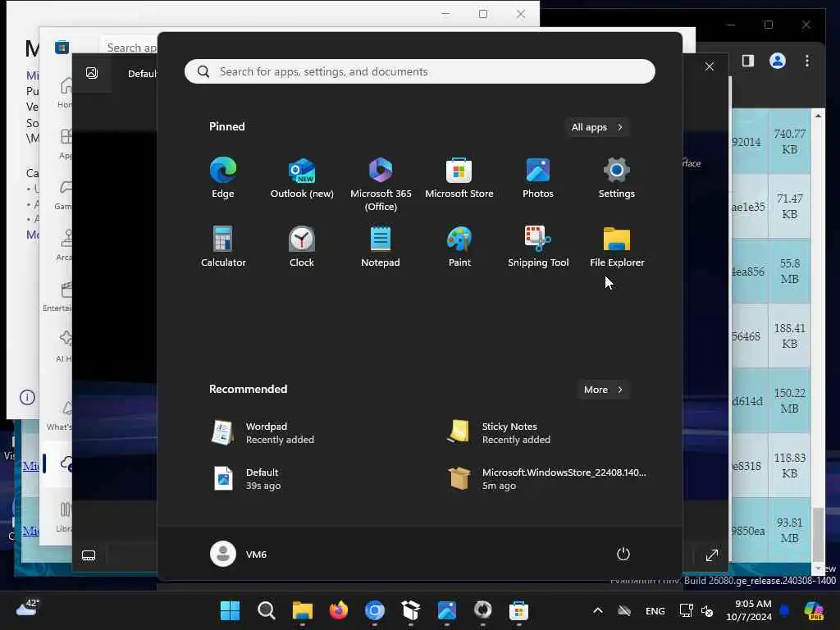This screenshot has height=630, width=840.
Task: Open browser profile avatar icon
Action: click(x=778, y=61)
